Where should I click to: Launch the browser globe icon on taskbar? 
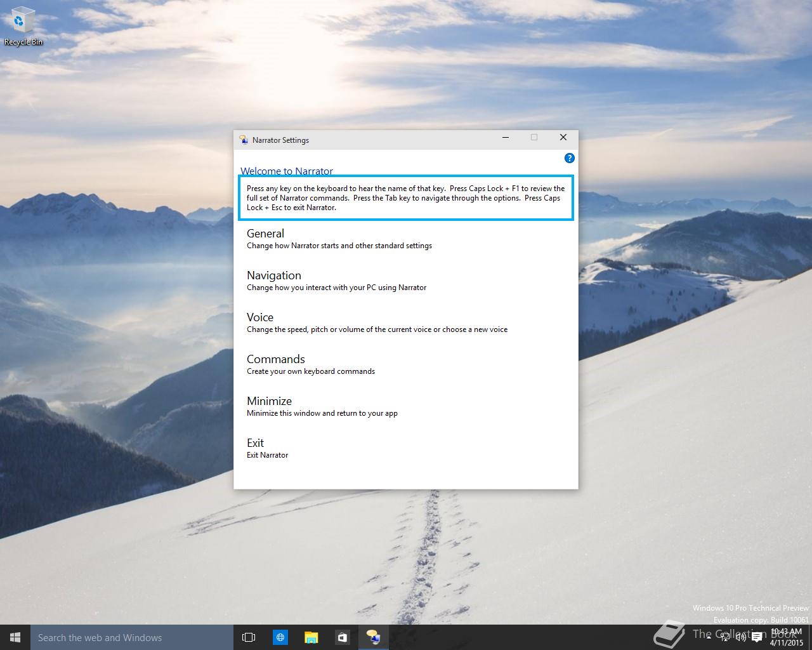coord(280,637)
